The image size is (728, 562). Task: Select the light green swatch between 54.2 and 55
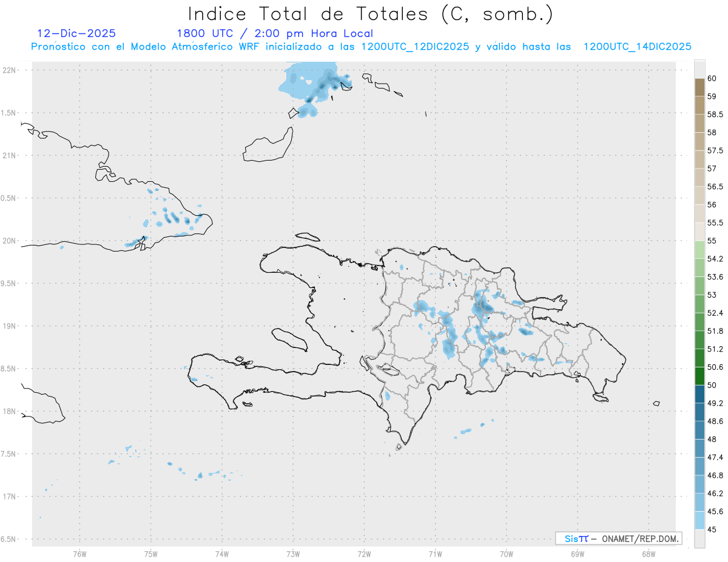(699, 250)
